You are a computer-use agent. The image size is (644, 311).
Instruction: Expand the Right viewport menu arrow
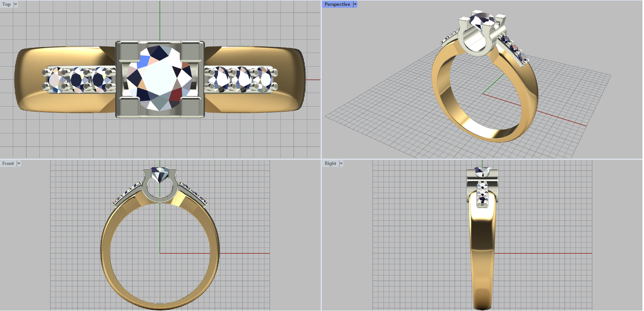tap(341, 164)
